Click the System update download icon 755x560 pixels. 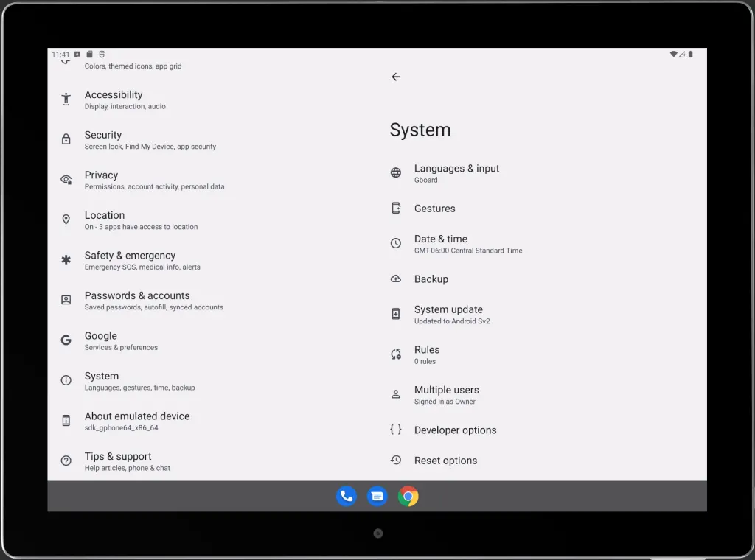coord(396,314)
